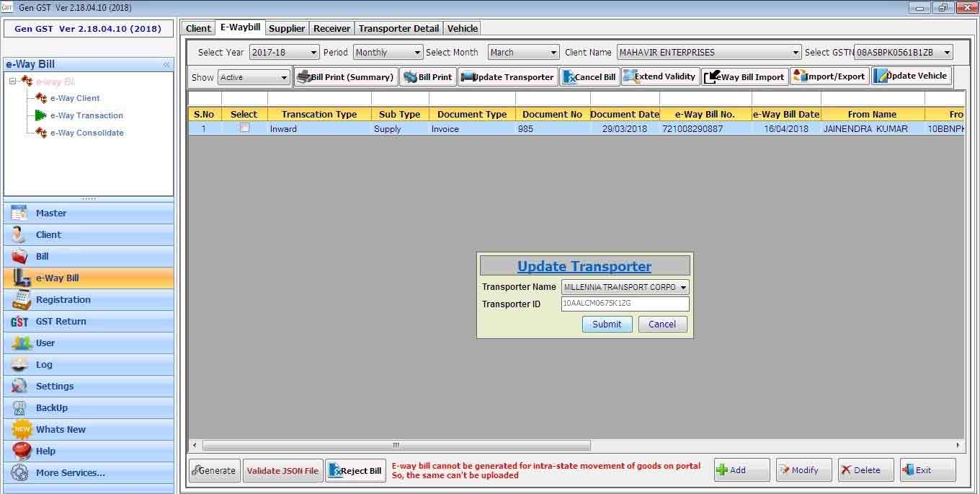
Task: Collapse the e-Way Bill tree root node
Action: (13, 81)
